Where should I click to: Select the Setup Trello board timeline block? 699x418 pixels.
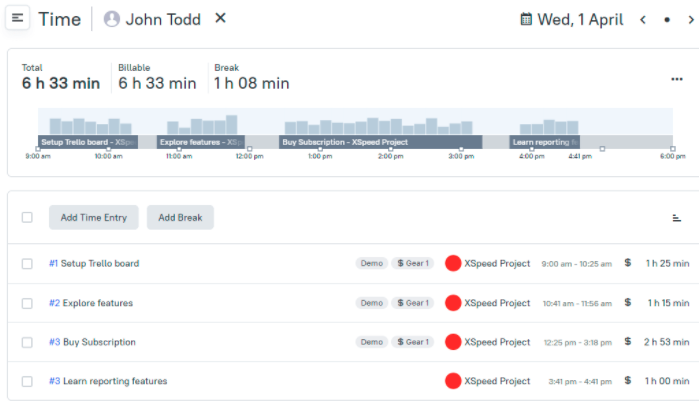click(88, 142)
